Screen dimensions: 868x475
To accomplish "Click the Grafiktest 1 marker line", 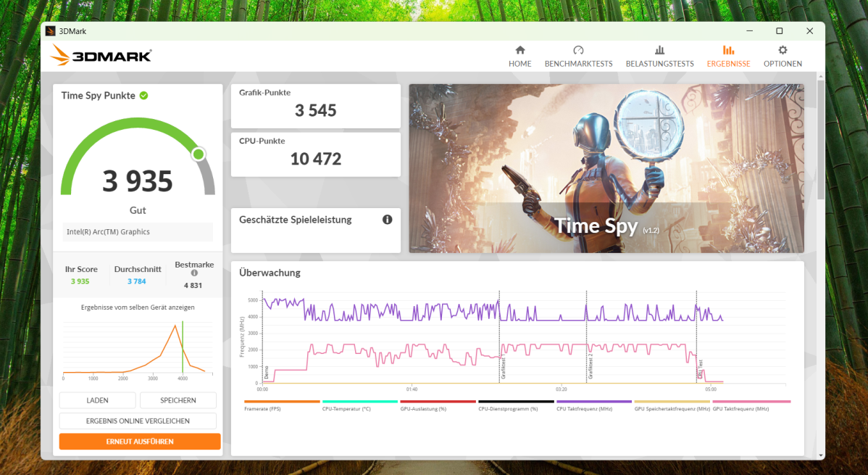I will tap(499, 336).
